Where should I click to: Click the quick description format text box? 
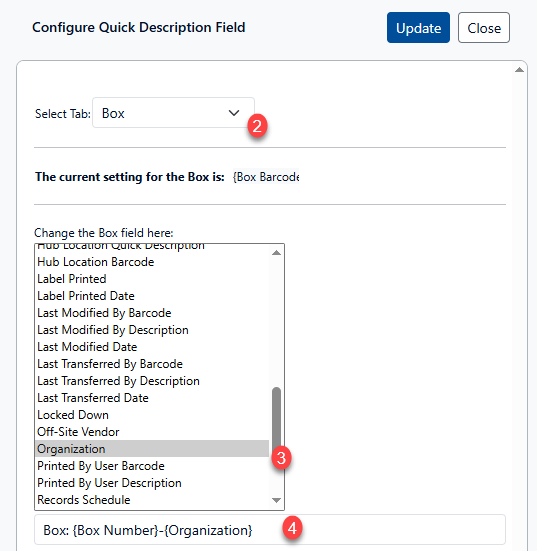[270, 530]
